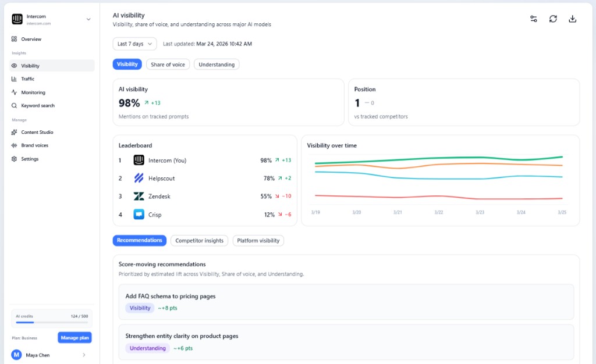Click the 3/22 date on chart axis
The image size is (596, 364).
point(439,212)
